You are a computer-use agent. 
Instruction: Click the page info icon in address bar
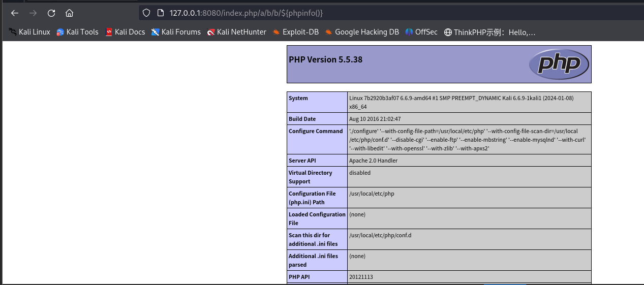(160, 13)
